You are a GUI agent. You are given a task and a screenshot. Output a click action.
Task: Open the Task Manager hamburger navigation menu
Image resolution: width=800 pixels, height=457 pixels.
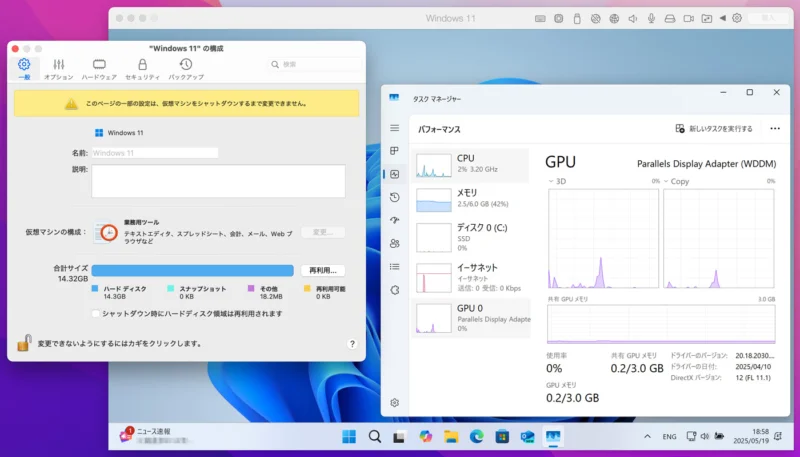tap(394, 128)
